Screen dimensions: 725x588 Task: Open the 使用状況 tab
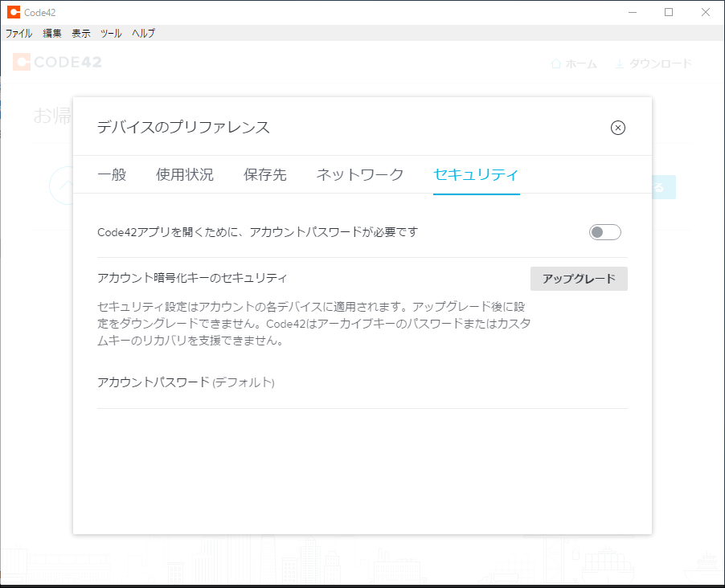coord(185,175)
